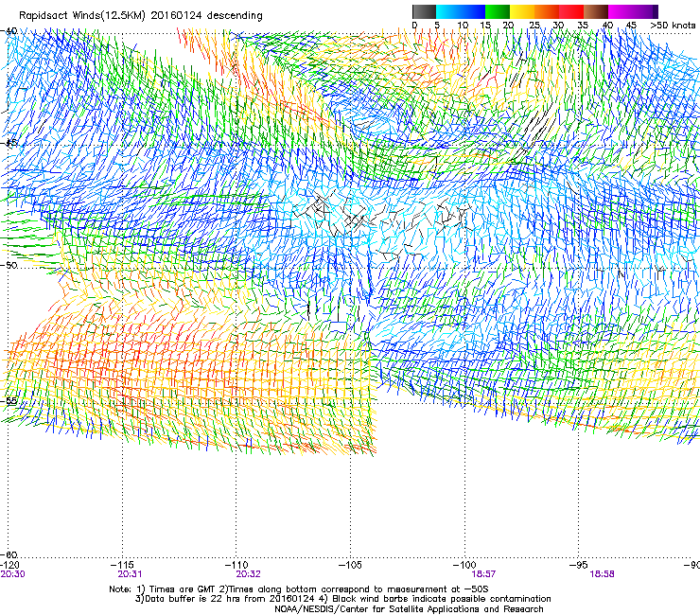The image size is (700, 615).
Task: Click the '18:57' measurement time label
Action: 483,574
